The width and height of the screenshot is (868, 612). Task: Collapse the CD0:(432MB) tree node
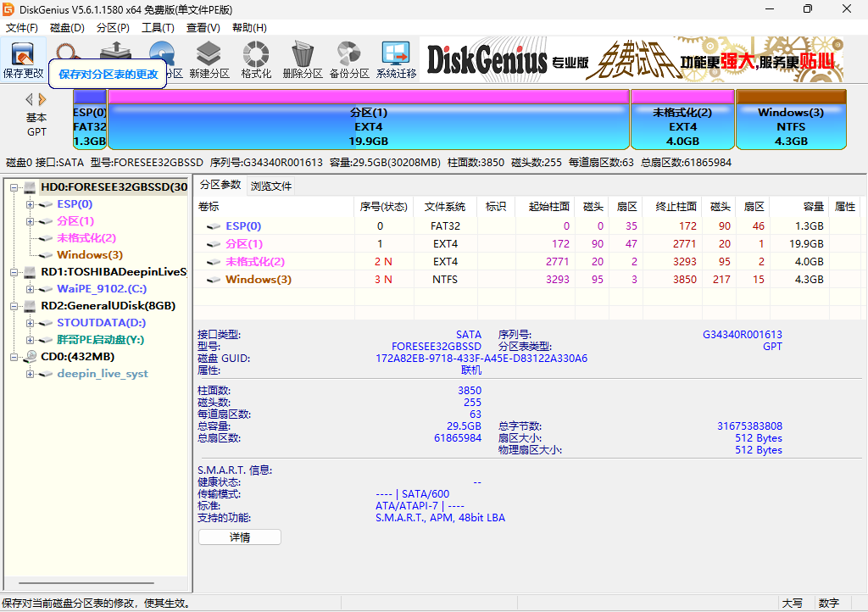point(14,357)
